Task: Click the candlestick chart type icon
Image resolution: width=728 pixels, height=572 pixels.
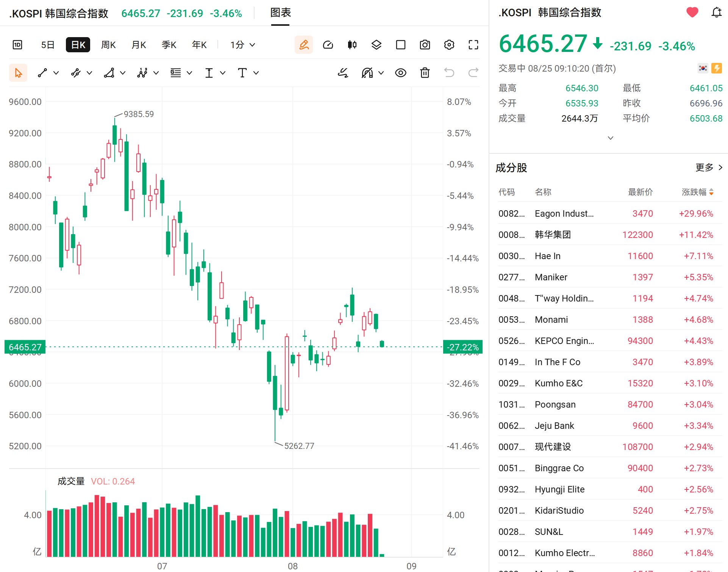Action: click(x=352, y=45)
